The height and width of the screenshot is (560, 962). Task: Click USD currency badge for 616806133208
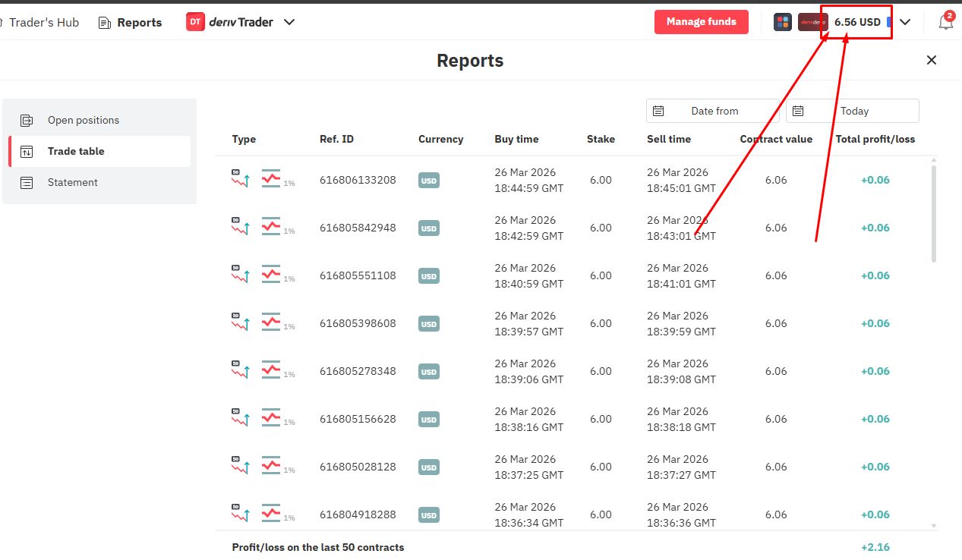[x=429, y=181]
